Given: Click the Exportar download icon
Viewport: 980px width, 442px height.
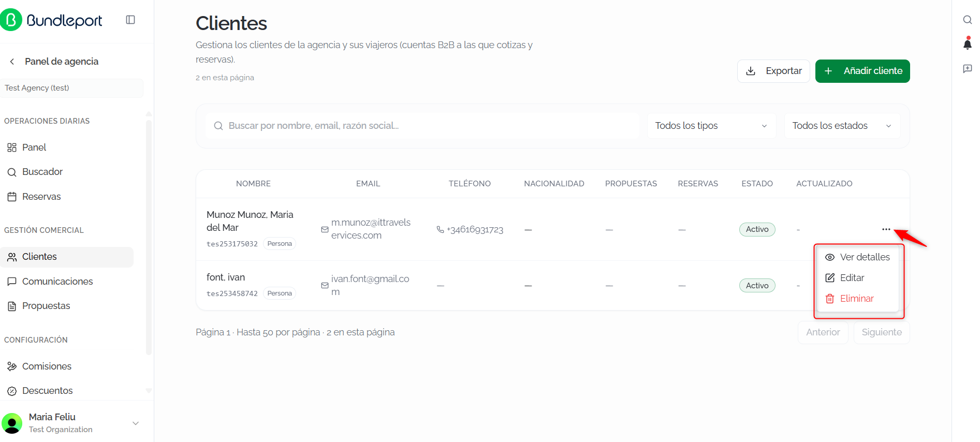Looking at the screenshot, I should [x=751, y=71].
